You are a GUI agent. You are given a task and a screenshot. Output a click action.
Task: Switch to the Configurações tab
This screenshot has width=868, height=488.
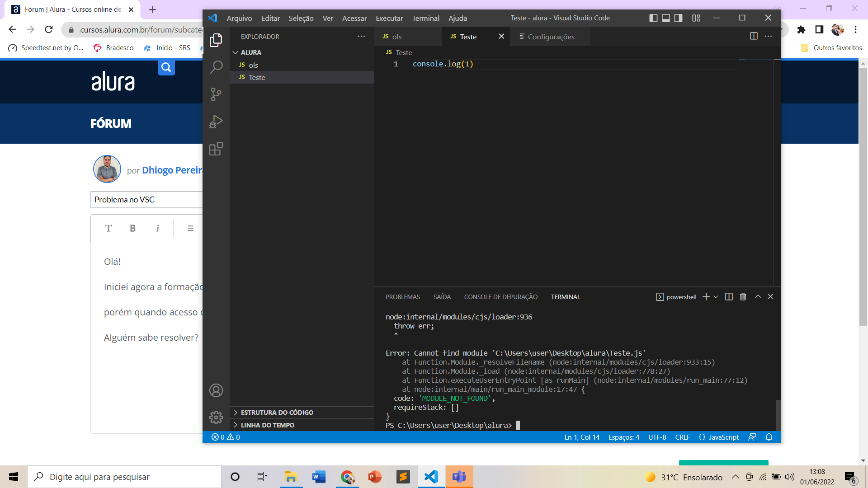550,37
